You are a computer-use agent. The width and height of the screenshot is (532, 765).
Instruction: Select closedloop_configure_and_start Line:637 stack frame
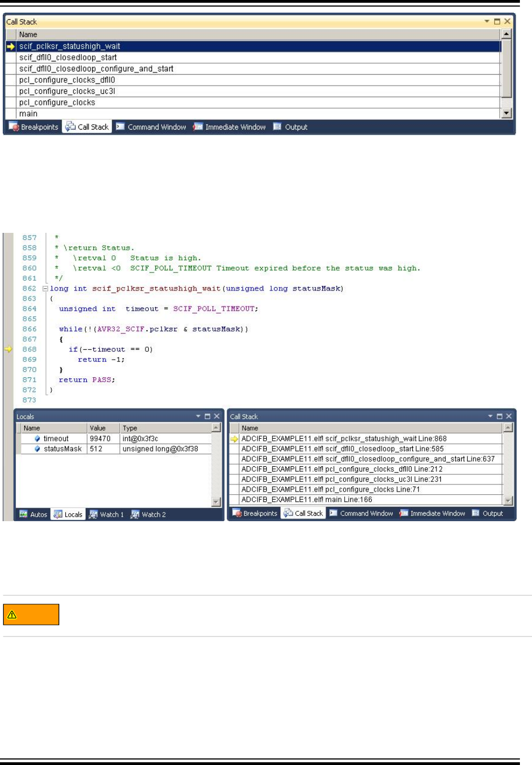coord(367,459)
